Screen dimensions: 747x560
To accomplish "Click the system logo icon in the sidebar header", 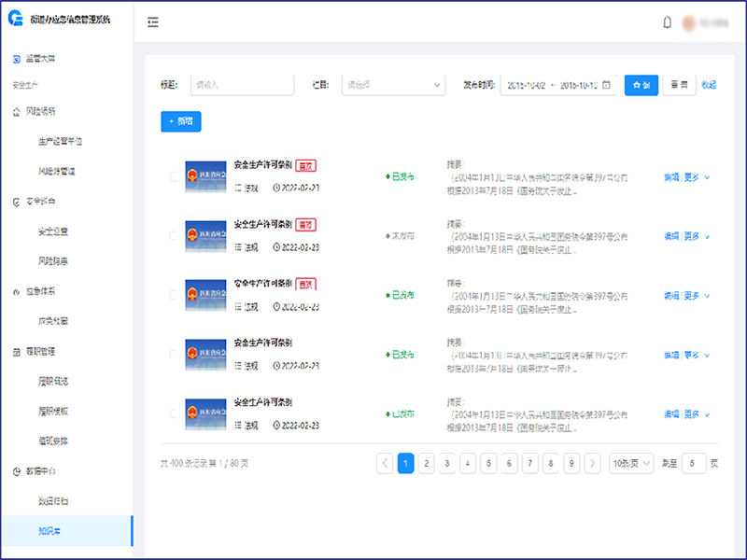I will click(16, 18).
